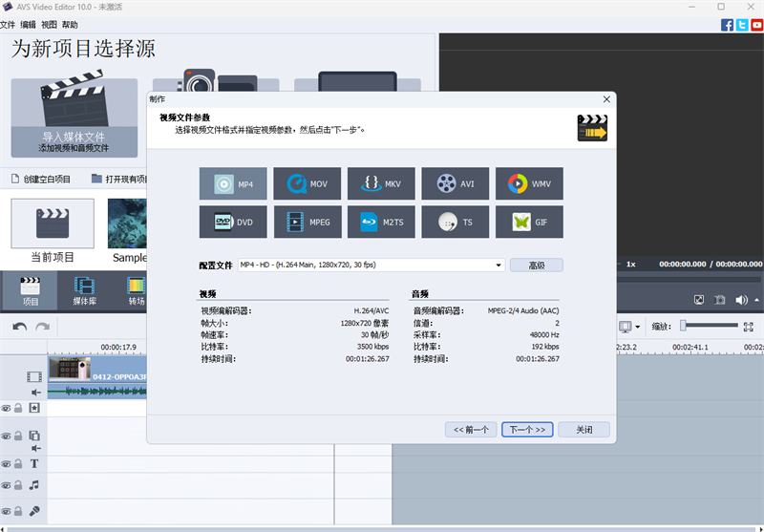This screenshot has height=532, width=764.
Task: Lock the video overlay track
Action: 18,436
